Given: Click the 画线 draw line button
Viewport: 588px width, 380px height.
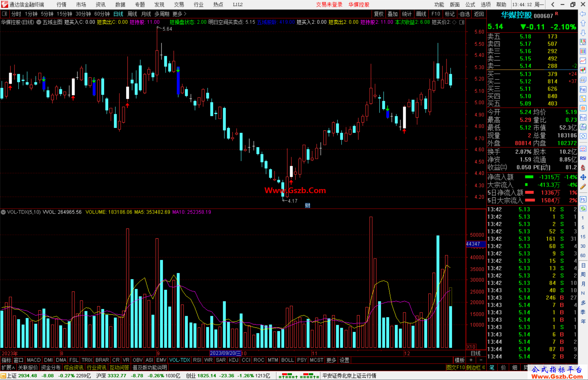Looking at the screenshot, I should 421,14.
